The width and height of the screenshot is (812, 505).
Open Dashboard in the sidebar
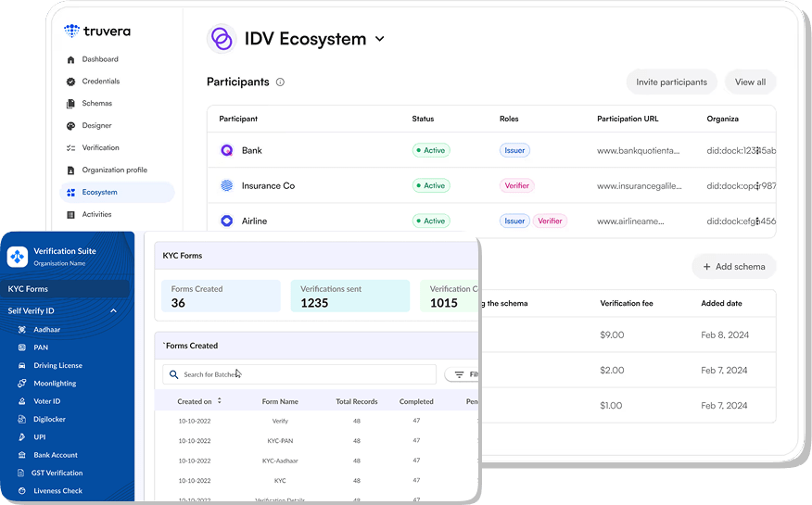[x=99, y=59]
